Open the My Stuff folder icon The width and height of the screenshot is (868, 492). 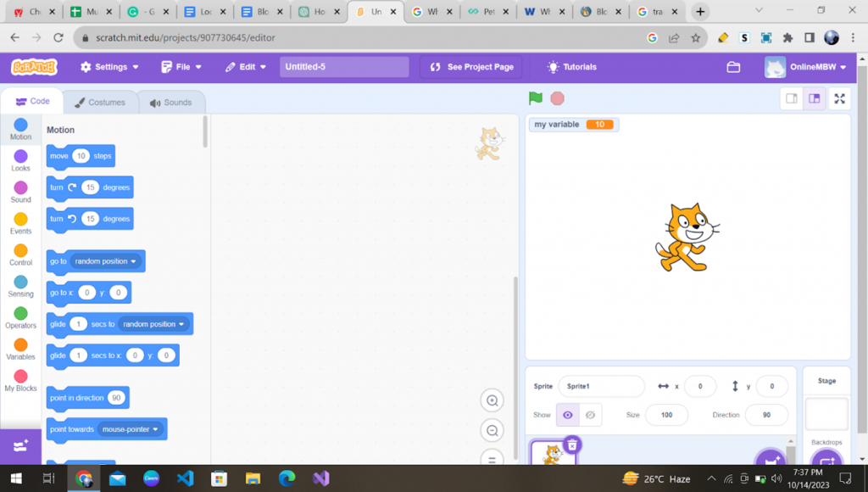tap(734, 67)
